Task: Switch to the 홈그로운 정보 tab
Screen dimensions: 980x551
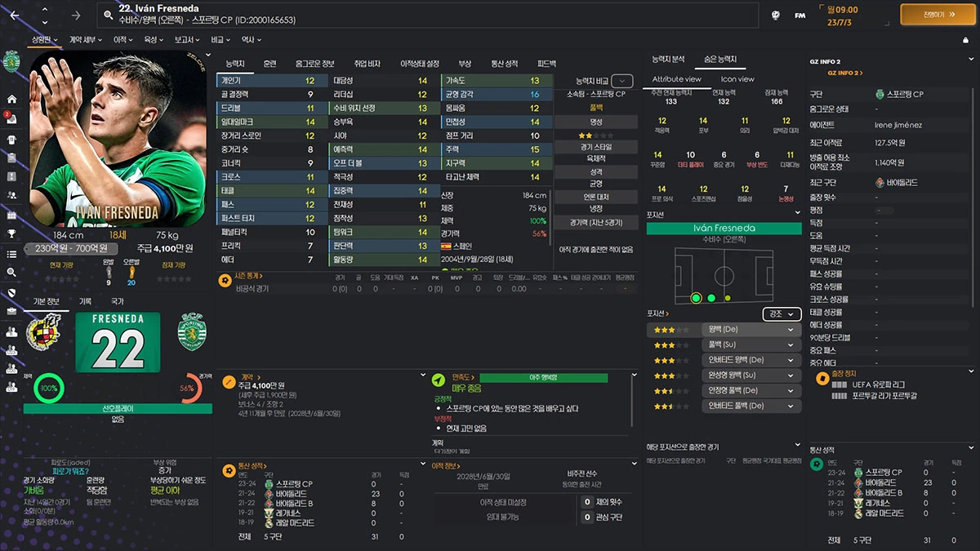Action: pyautogui.click(x=315, y=63)
